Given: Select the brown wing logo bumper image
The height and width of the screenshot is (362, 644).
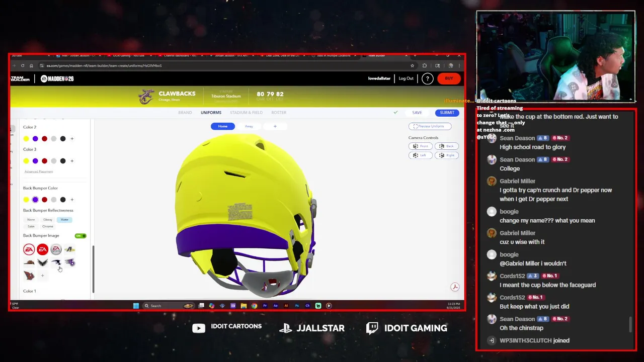Looking at the screenshot, I should [x=29, y=262].
